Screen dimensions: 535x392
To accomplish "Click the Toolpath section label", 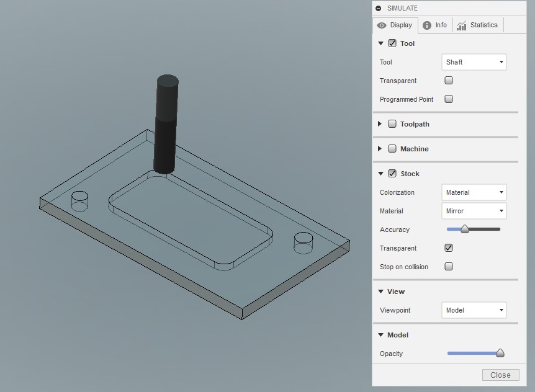I will 415,124.
